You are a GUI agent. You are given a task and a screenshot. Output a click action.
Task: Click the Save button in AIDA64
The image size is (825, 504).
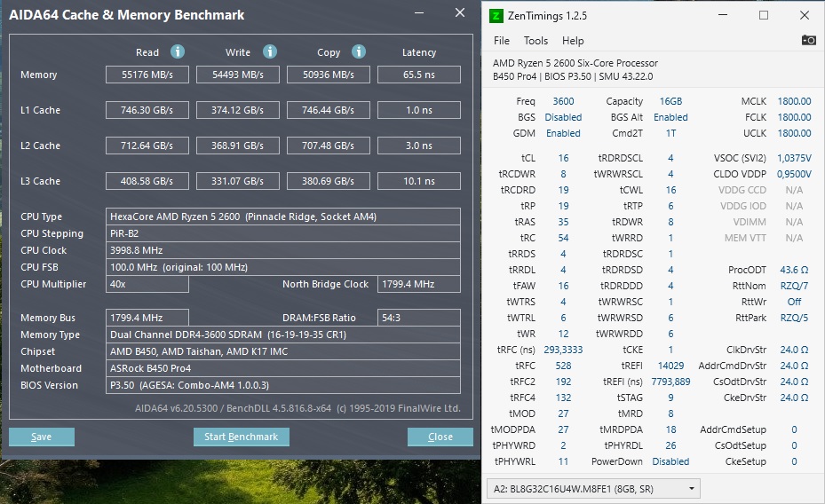[42, 437]
